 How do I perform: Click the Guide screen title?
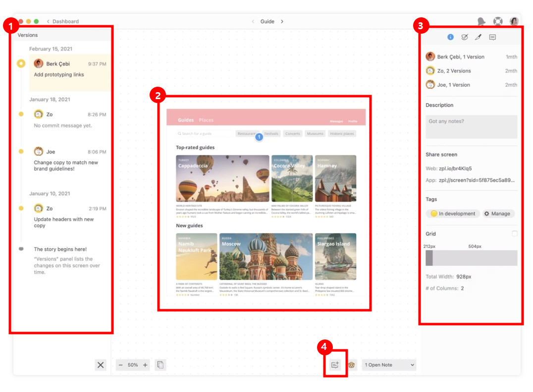pos(267,21)
